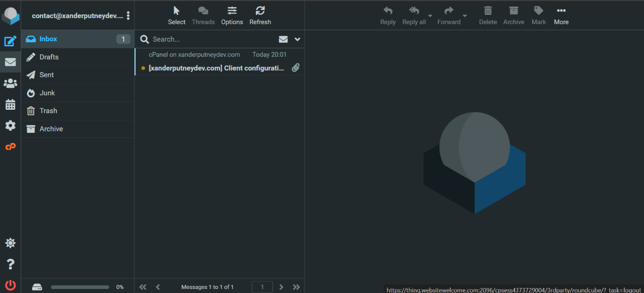This screenshot has width=644, height=293.
Task: Click the Archive toolbar button
Action: click(514, 16)
